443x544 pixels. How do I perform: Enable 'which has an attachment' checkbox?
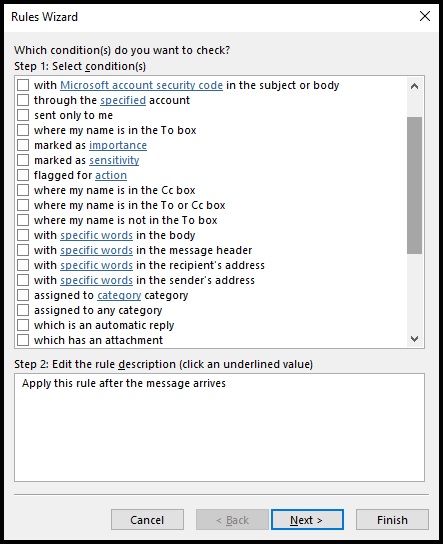(23, 340)
